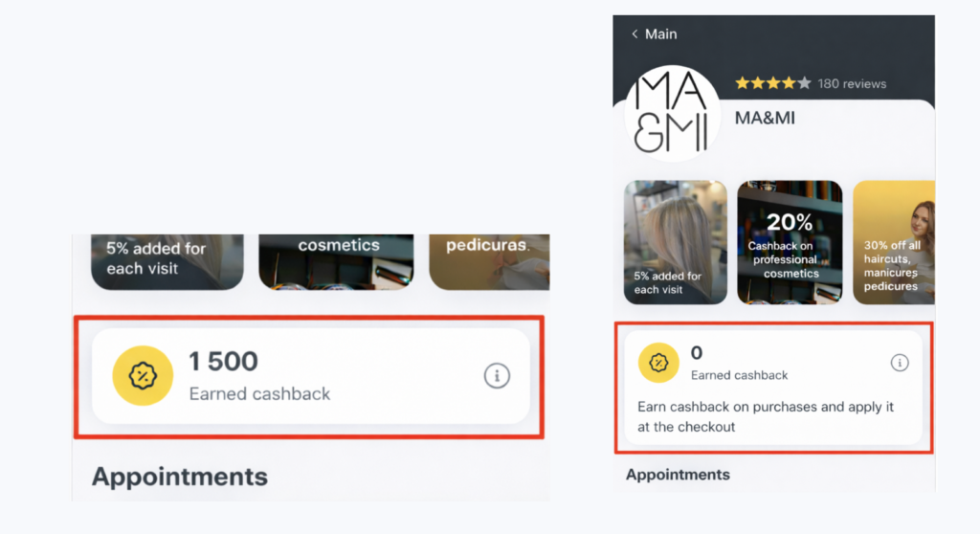Click the MA&MI salon name text

(x=765, y=119)
